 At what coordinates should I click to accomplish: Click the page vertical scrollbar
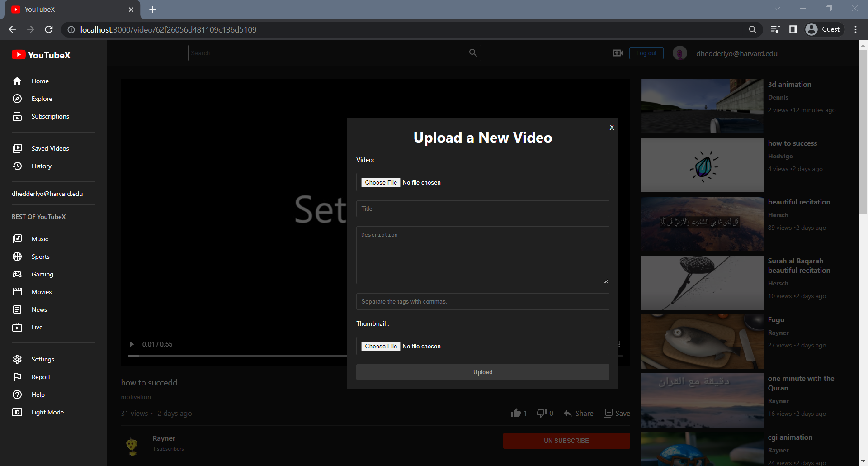click(x=863, y=131)
